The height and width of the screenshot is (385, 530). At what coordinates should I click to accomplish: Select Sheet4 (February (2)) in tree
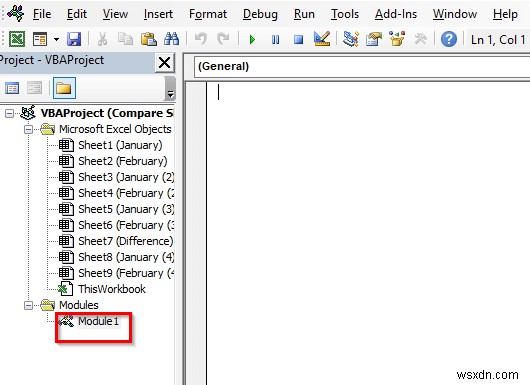(126, 193)
